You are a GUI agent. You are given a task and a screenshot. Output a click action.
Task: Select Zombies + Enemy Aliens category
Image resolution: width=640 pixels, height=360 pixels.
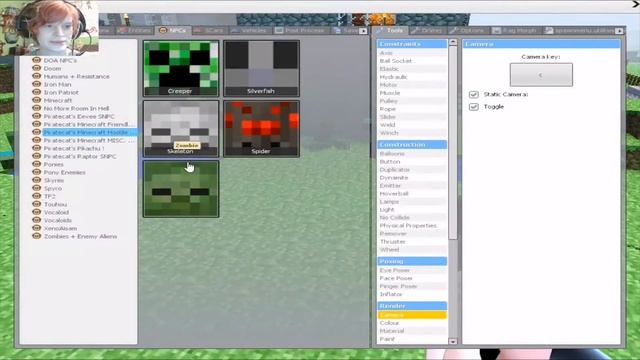tap(80, 236)
